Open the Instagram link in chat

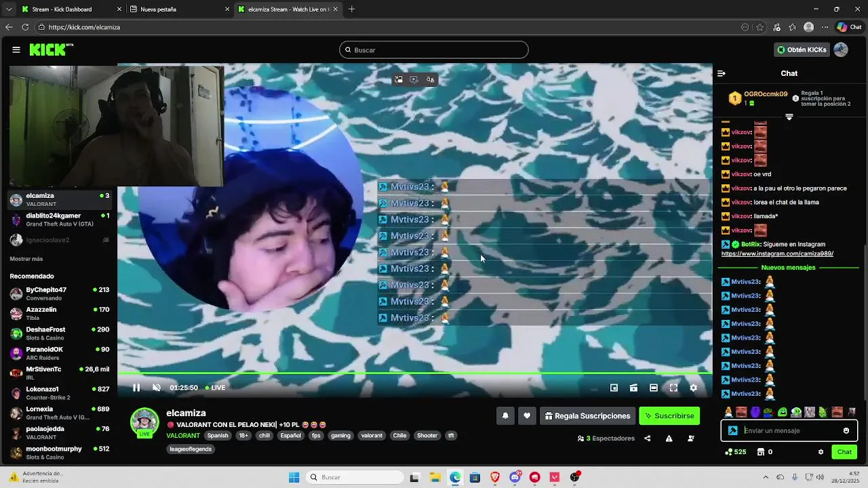tap(777, 253)
